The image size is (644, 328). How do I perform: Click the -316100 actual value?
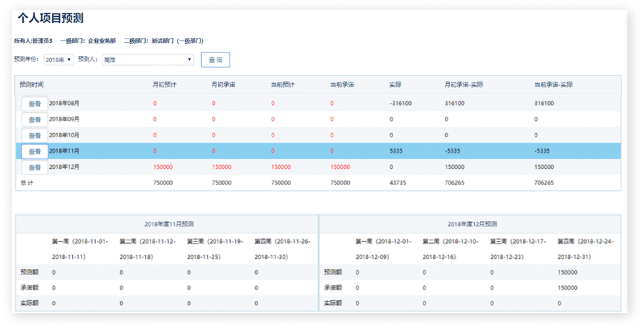[400, 103]
